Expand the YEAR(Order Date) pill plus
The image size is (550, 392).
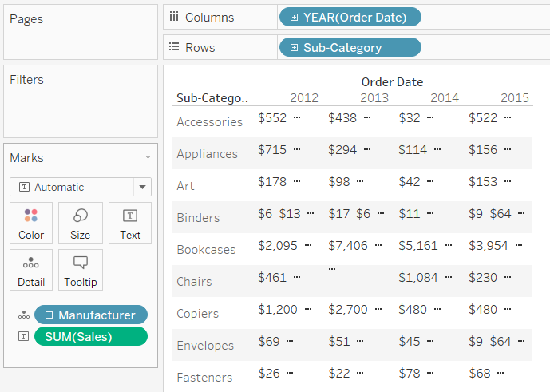pyautogui.click(x=295, y=18)
